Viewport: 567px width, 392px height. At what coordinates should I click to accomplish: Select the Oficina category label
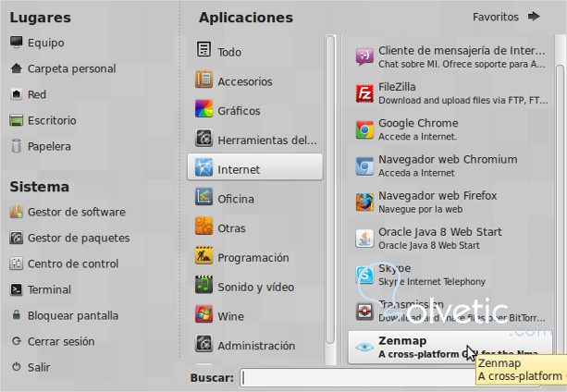pos(236,199)
